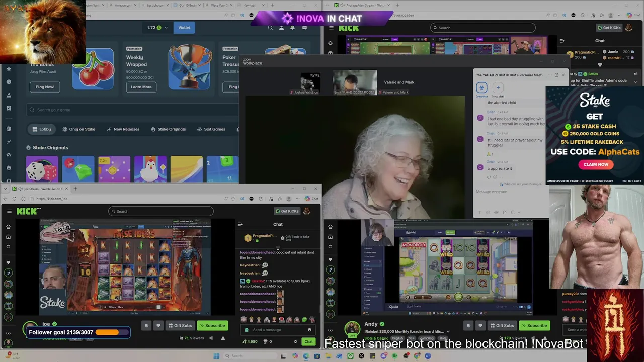Subscribe to Andy's channel

(534, 325)
